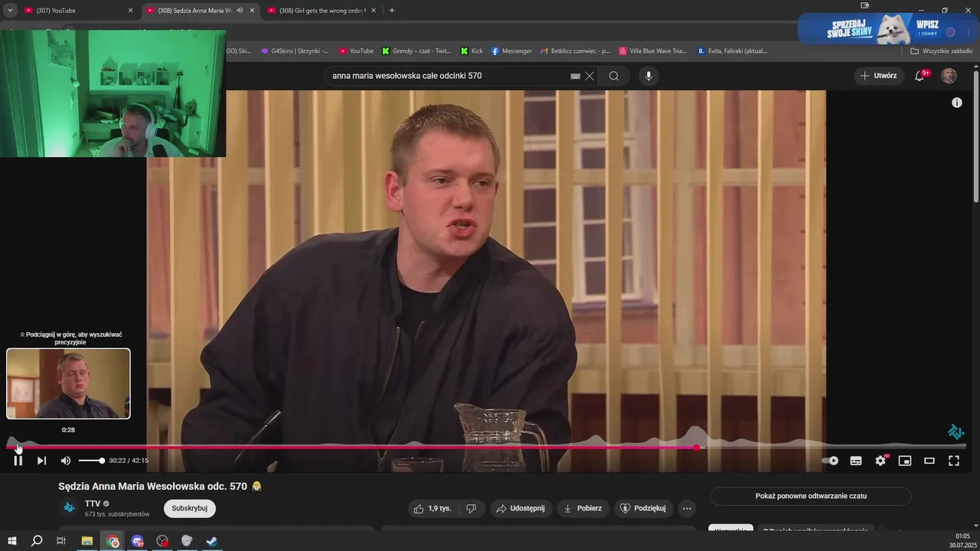
Task: Dislike the video
Action: [x=472, y=508]
